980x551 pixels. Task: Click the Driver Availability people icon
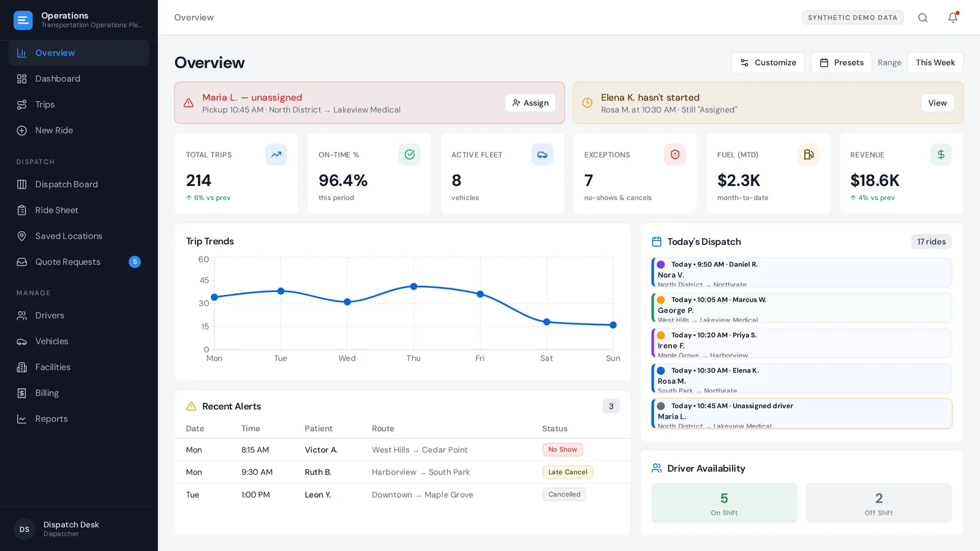(657, 468)
